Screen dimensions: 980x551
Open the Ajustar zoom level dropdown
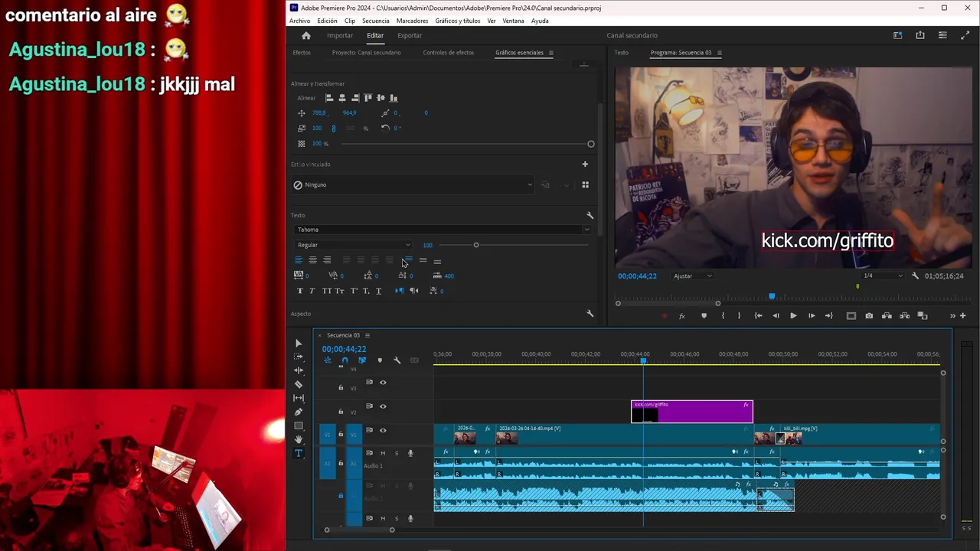tap(693, 275)
